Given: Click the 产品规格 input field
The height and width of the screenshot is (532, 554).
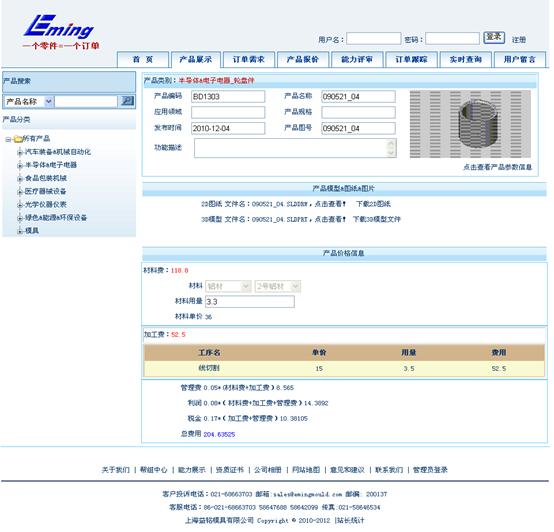Looking at the screenshot, I should point(358,112).
